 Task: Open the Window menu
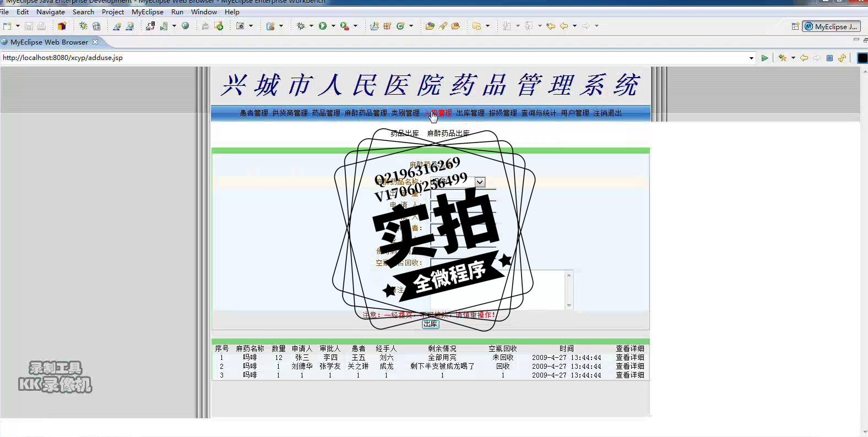[x=204, y=12]
